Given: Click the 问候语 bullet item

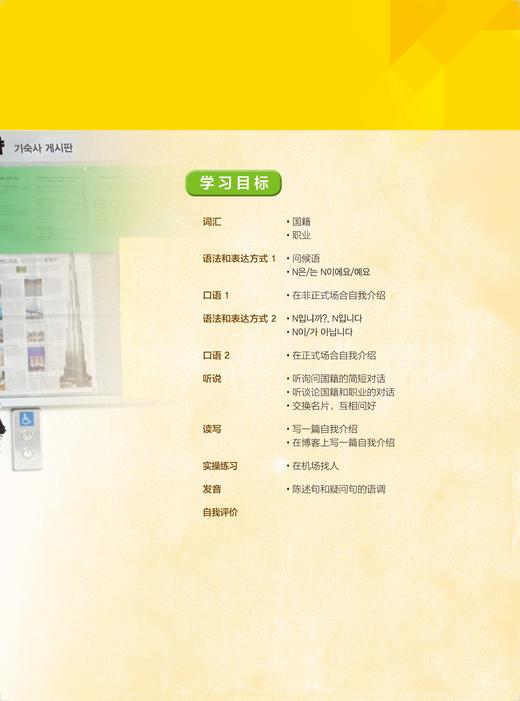Looking at the screenshot, I should [x=306, y=258].
